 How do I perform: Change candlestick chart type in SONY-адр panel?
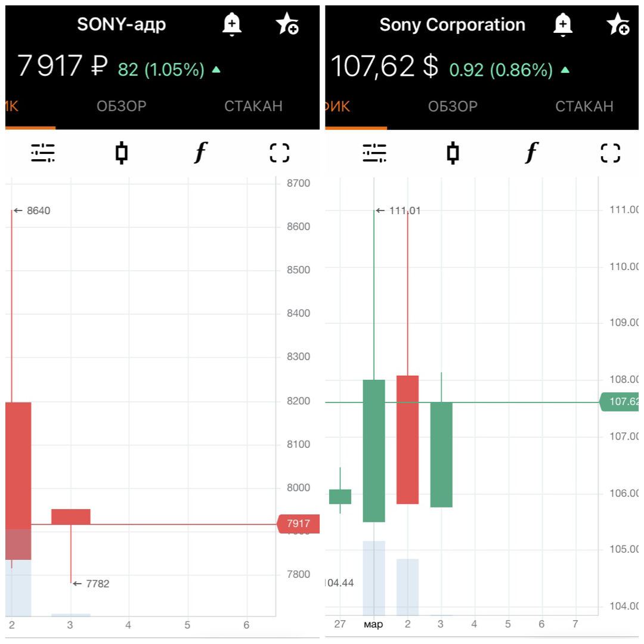(122, 153)
